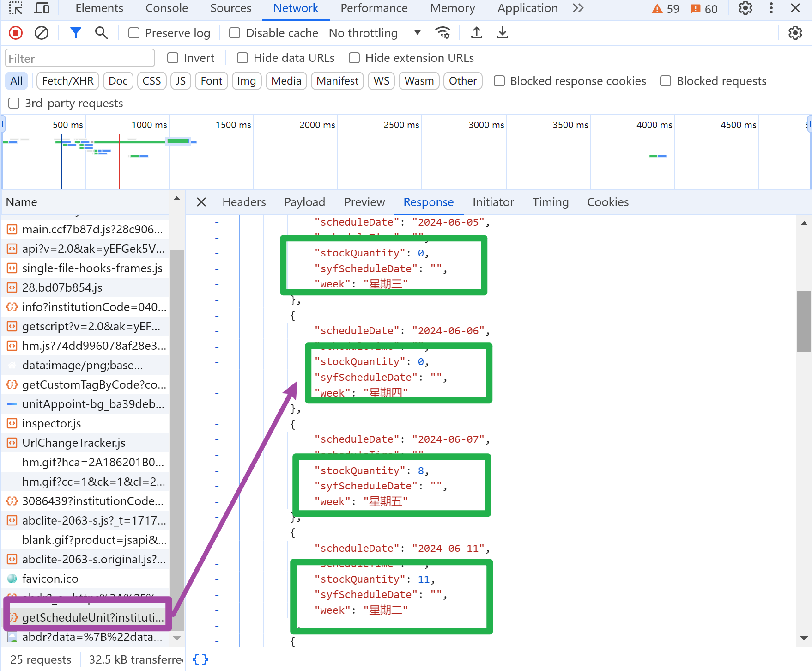This screenshot has height=671, width=812.
Task: Filter by JS type
Action: tap(181, 81)
